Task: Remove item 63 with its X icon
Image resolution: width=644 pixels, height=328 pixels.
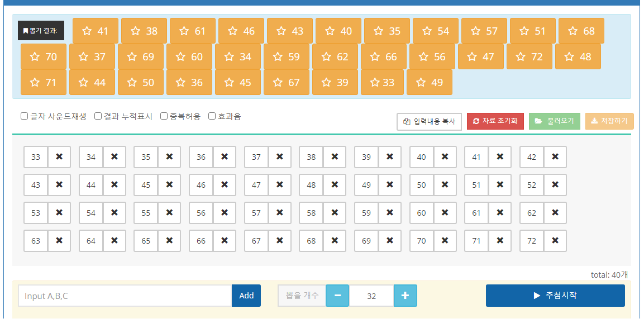Action: pyautogui.click(x=59, y=241)
